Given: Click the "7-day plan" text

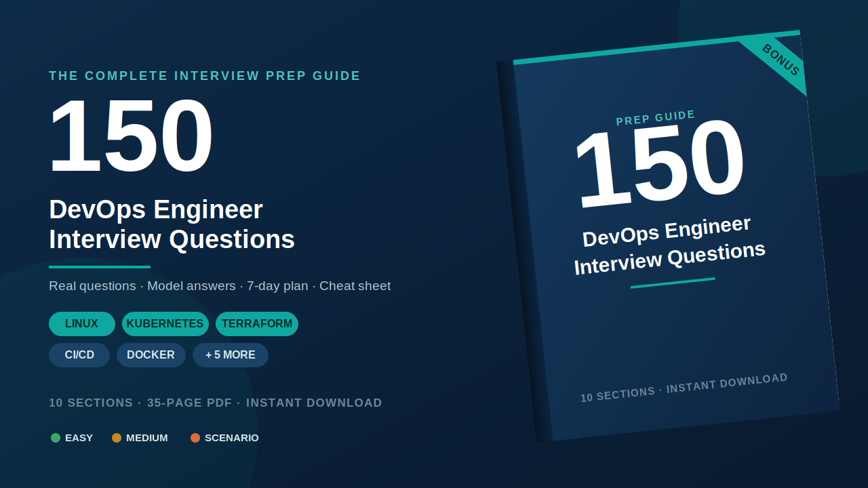Looking at the screenshot, I should click(277, 286).
